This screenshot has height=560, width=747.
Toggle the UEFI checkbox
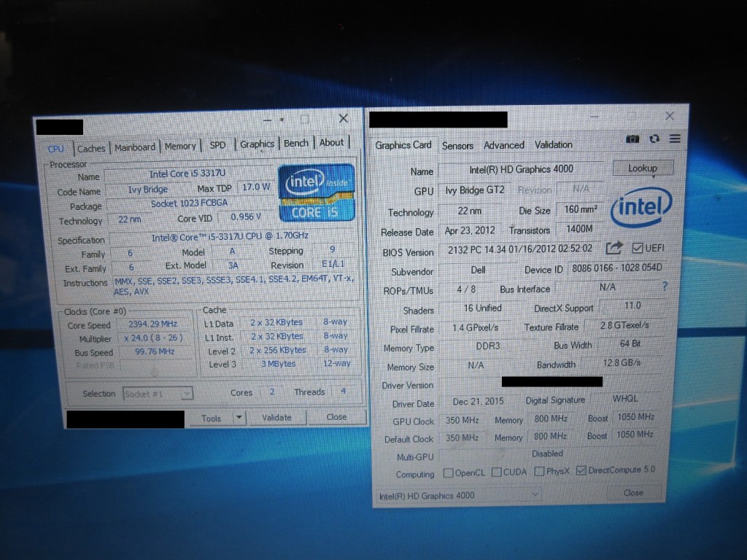click(637, 248)
